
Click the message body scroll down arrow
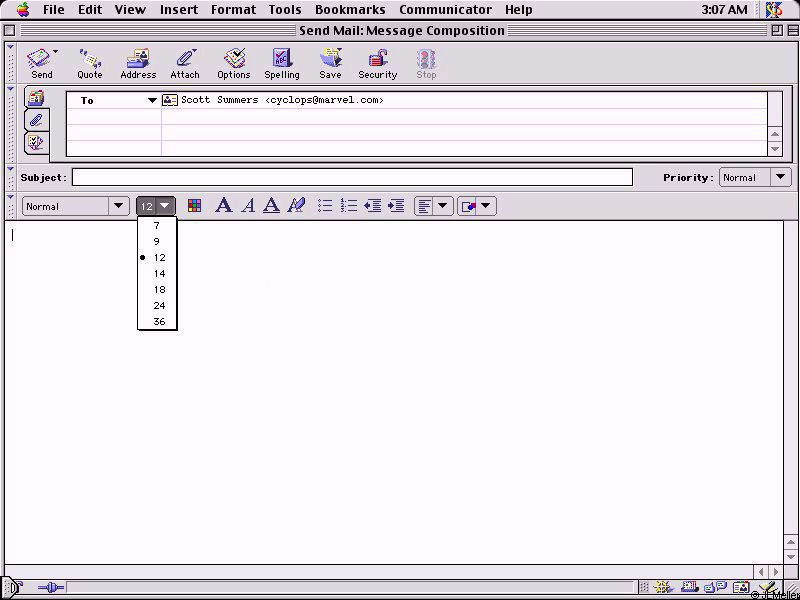[x=791, y=557]
